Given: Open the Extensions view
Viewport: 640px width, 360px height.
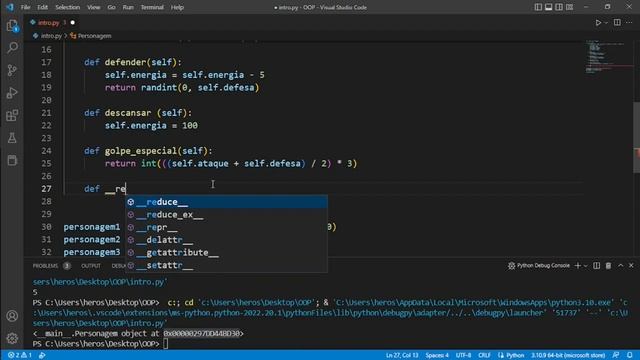Looking at the screenshot, I should click(x=12, y=116).
